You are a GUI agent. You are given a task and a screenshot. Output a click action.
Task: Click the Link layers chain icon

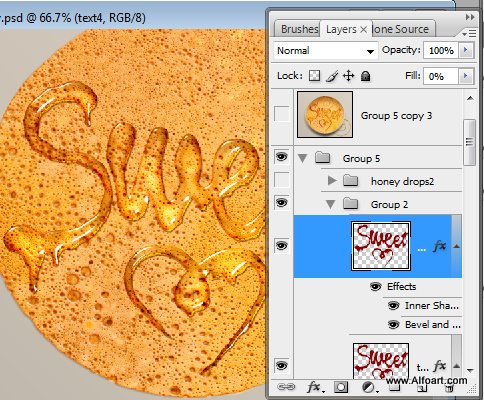286,387
